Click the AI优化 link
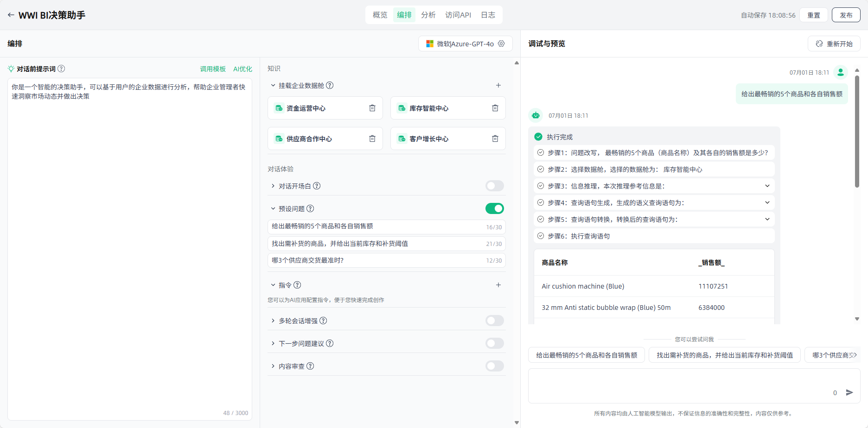This screenshot has width=868, height=428. [x=243, y=69]
